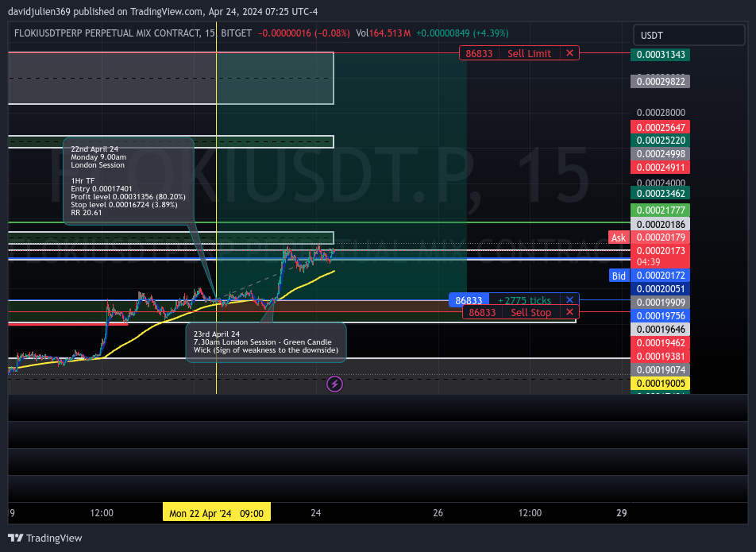The height and width of the screenshot is (552, 756).
Task: Click the BITGET exchange name
Action: [237, 33]
